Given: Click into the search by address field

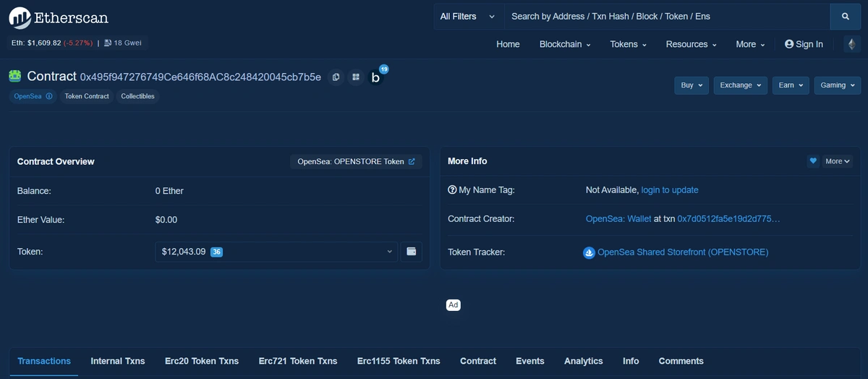Looking at the screenshot, I should click(x=666, y=16).
